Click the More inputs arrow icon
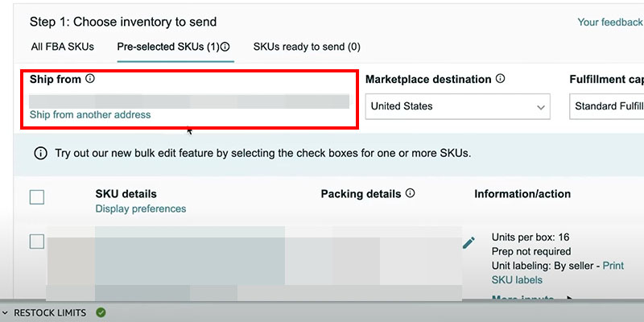 (x=570, y=299)
